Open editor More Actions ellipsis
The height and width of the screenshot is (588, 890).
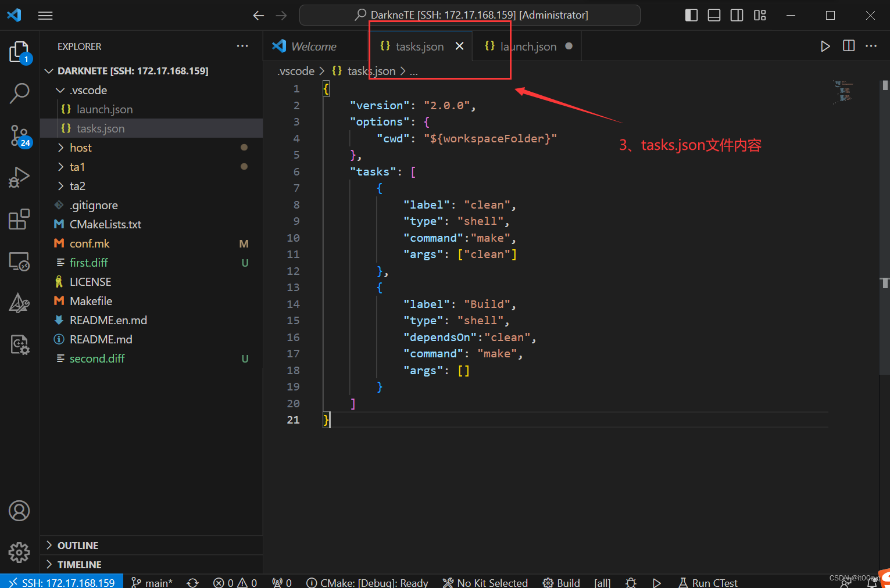coord(871,46)
